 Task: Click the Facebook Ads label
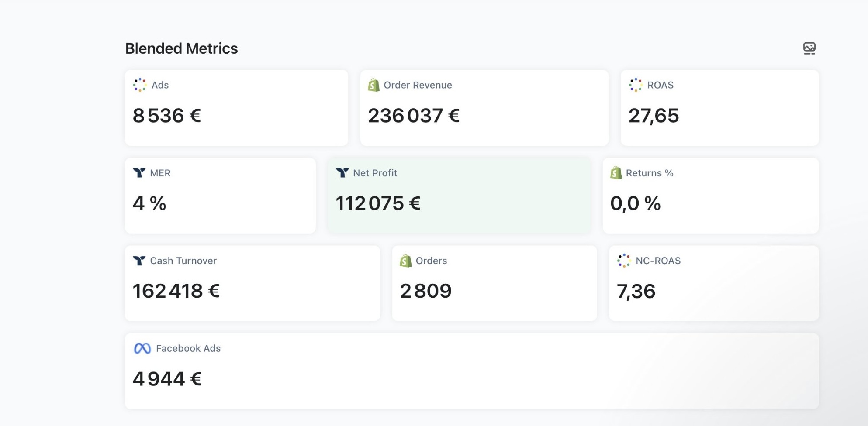[x=188, y=348]
